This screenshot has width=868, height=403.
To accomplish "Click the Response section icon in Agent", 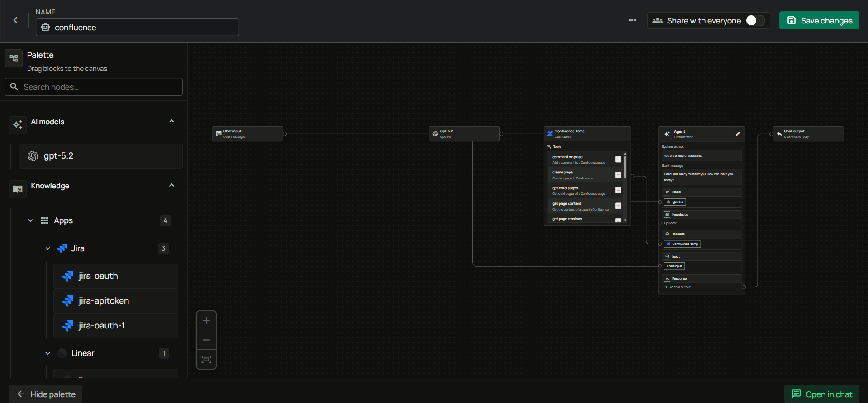I will pos(667,279).
